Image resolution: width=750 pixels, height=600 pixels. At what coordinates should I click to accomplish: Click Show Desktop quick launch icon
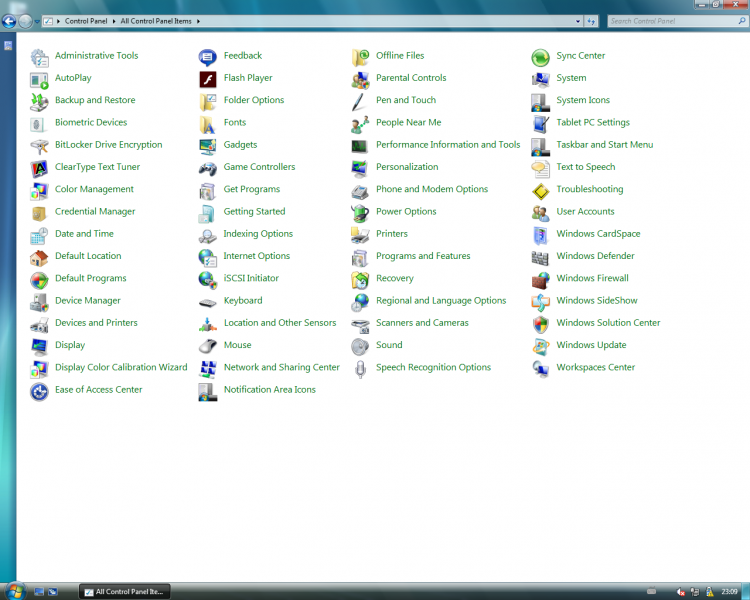[39, 592]
